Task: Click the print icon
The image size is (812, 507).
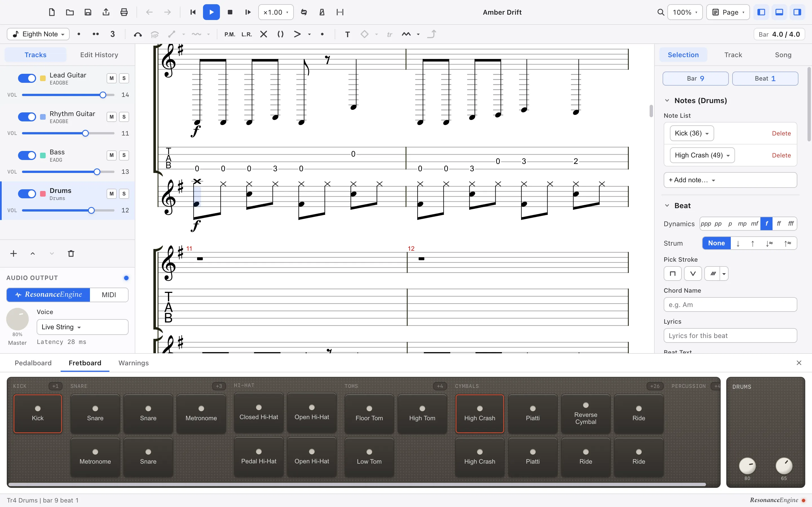Action: coord(124,12)
